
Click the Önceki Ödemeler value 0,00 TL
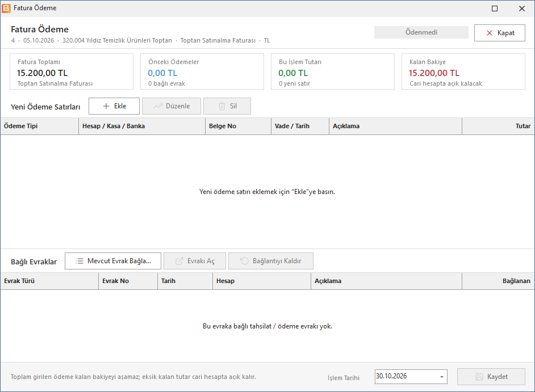click(162, 73)
